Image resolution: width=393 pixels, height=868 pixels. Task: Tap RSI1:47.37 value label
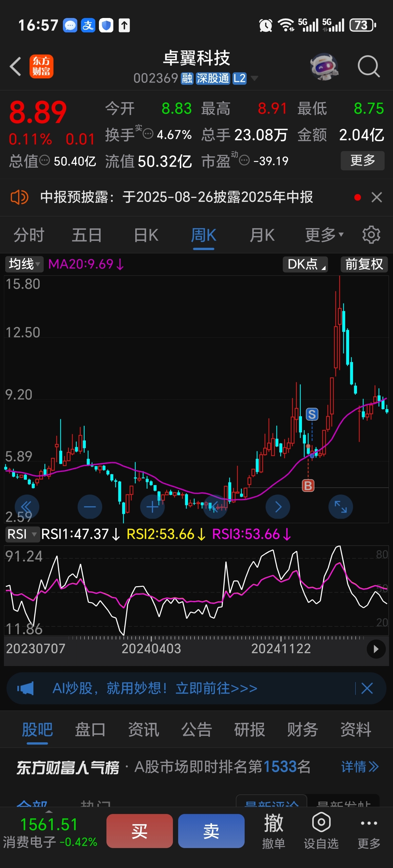coord(80,534)
